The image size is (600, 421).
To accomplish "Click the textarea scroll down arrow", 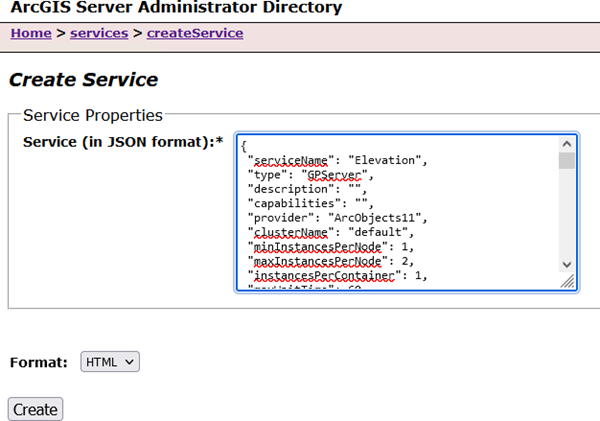I will click(x=567, y=264).
